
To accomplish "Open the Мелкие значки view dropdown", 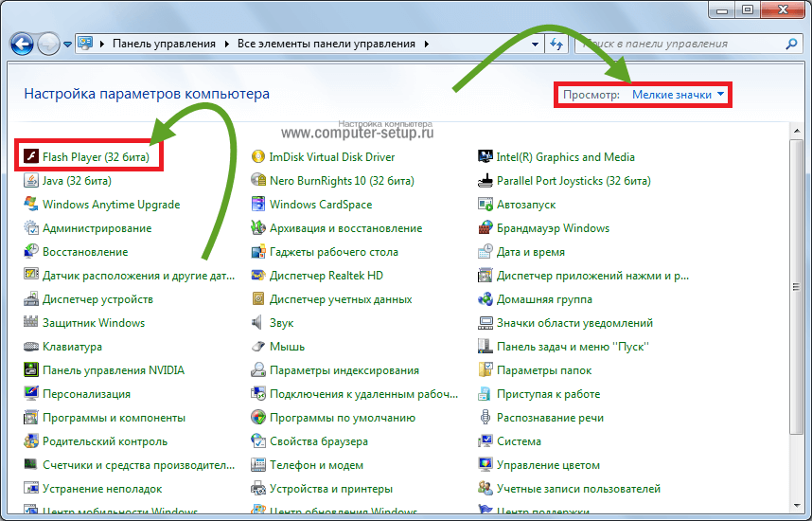I will 679,95.
